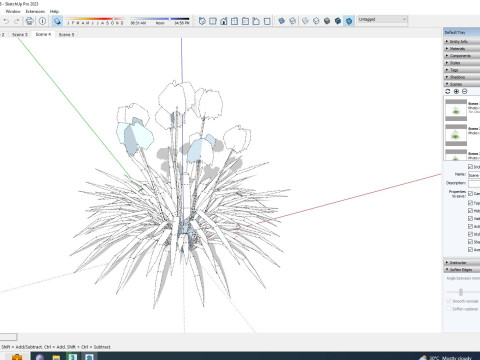Select the Front view house icon
Screen dimensions: 480x360
[x=224, y=21]
